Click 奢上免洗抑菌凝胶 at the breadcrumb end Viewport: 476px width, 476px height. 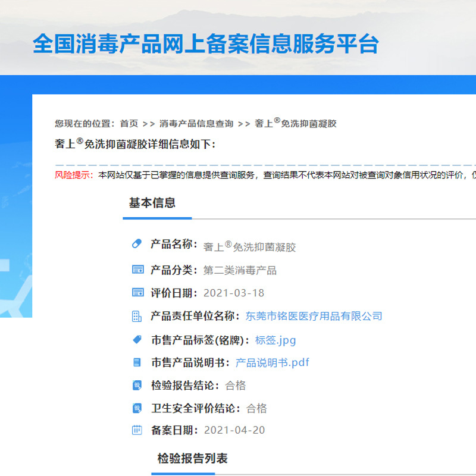pos(296,123)
